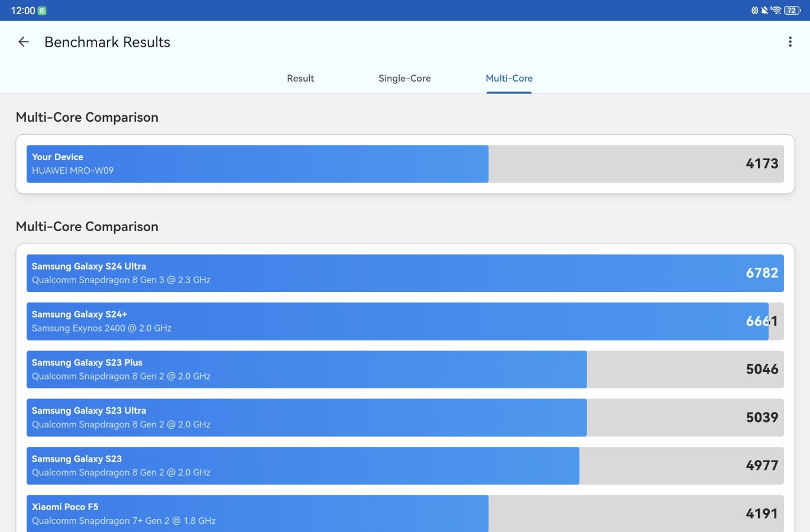This screenshot has height=532, width=810.
Task: Tap the chipset line under Galaxy S23 Ultra
Action: click(x=121, y=425)
